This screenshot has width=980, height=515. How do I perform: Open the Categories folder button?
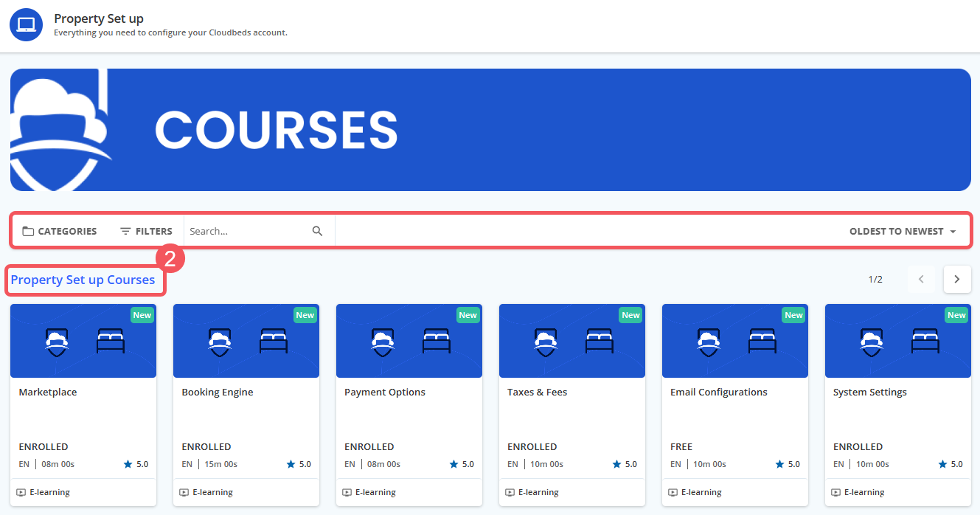(x=60, y=231)
